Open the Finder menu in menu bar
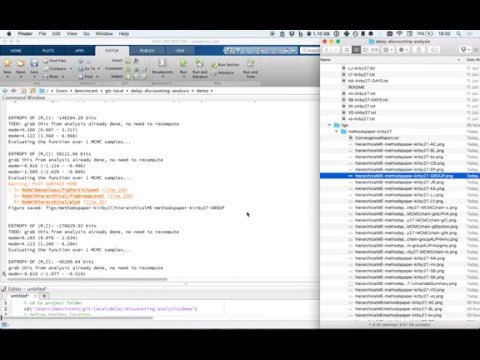Screen dimensions: 480x360 coord(25,34)
